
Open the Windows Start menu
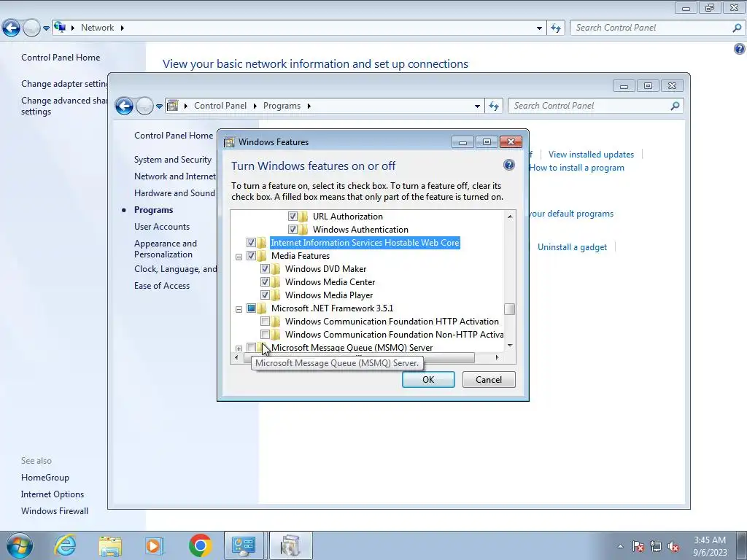pyautogui.click(x=20, y=545)
